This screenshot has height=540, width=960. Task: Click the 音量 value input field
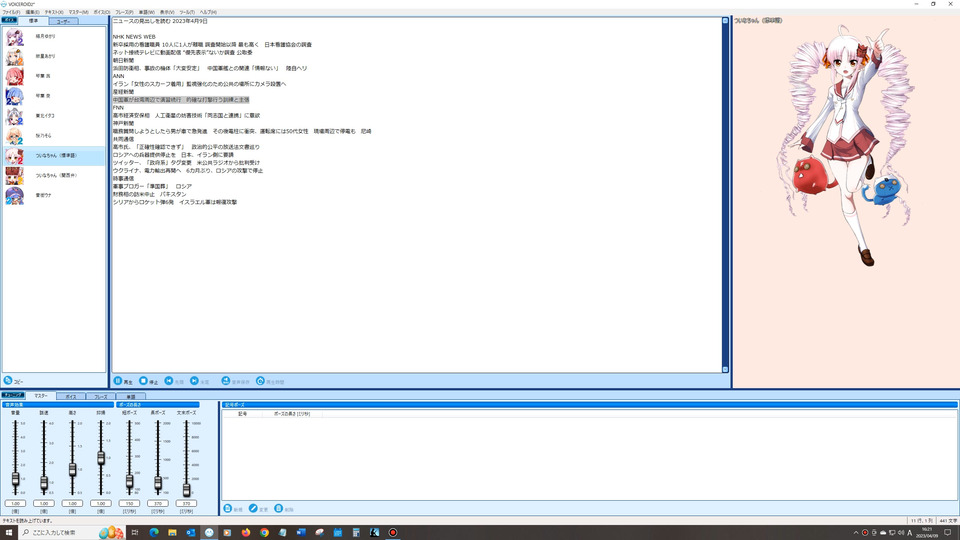15,503
